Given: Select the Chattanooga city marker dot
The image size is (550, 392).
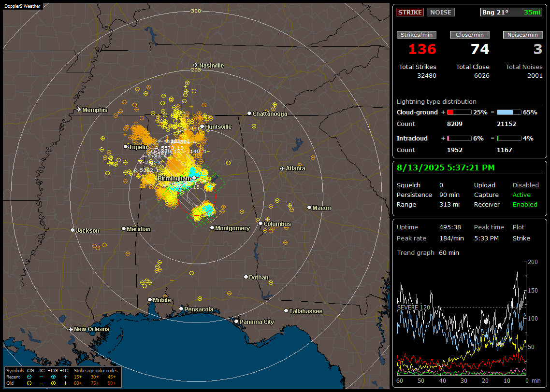Looking at the screenshot, I should (x=249, y=113).
